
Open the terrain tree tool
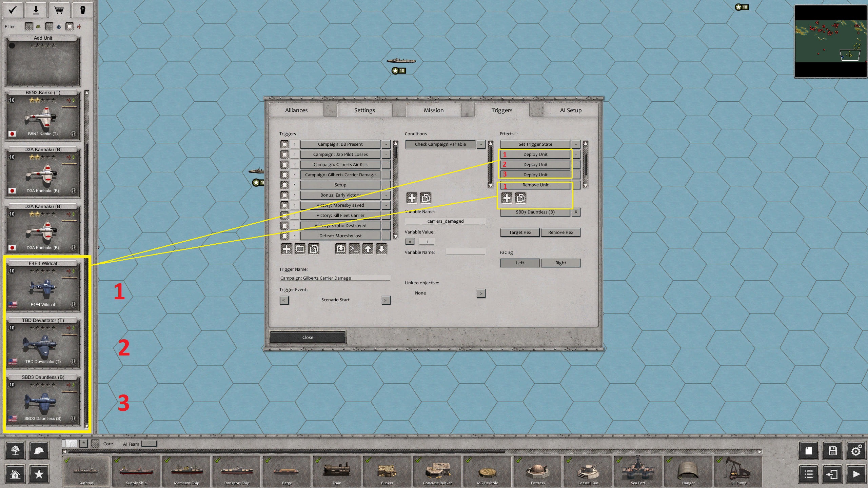coord(15,450)
